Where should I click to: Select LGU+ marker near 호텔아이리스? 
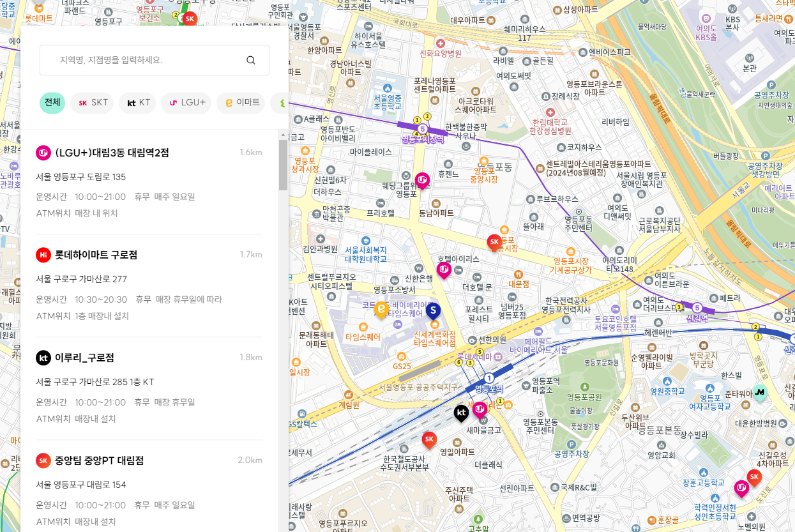pos(444,271)
